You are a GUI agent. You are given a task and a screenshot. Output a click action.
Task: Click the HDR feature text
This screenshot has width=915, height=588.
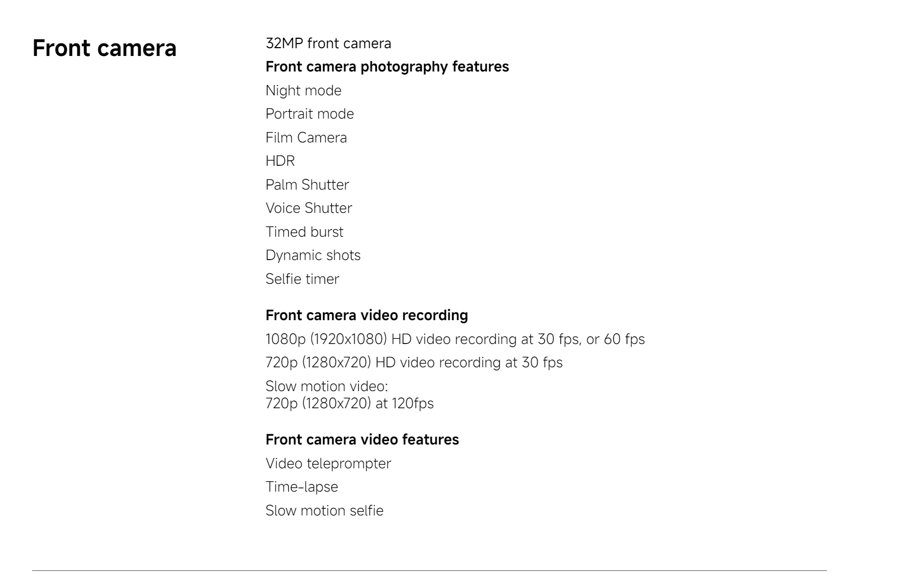280,161
